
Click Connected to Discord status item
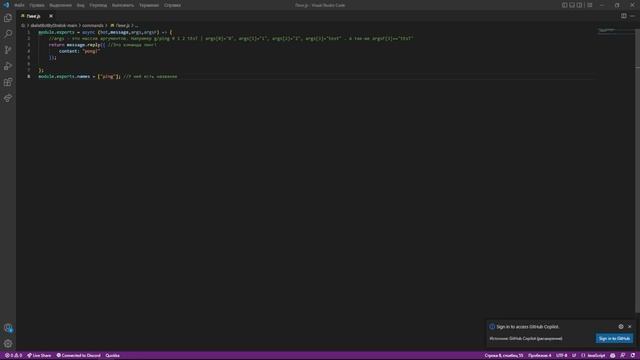[x=78, y=356]
